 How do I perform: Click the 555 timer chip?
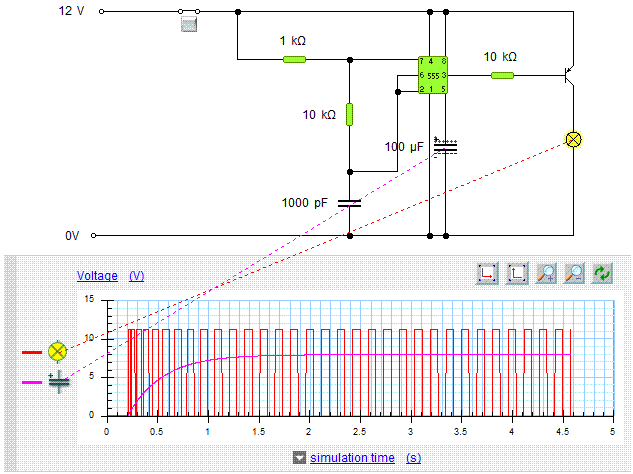(x=432, y=75)
